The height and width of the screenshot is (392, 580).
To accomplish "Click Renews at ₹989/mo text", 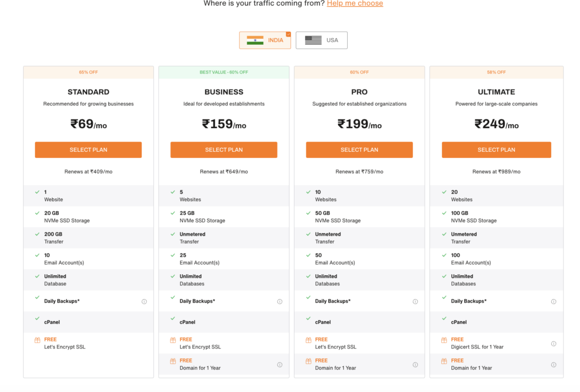I will (x=496, y=172).
